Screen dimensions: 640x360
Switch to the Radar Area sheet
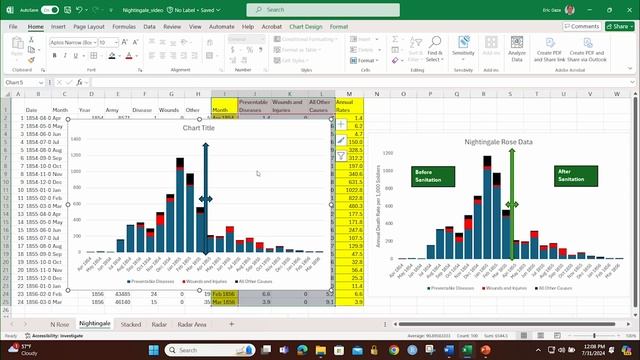(192, 324)
